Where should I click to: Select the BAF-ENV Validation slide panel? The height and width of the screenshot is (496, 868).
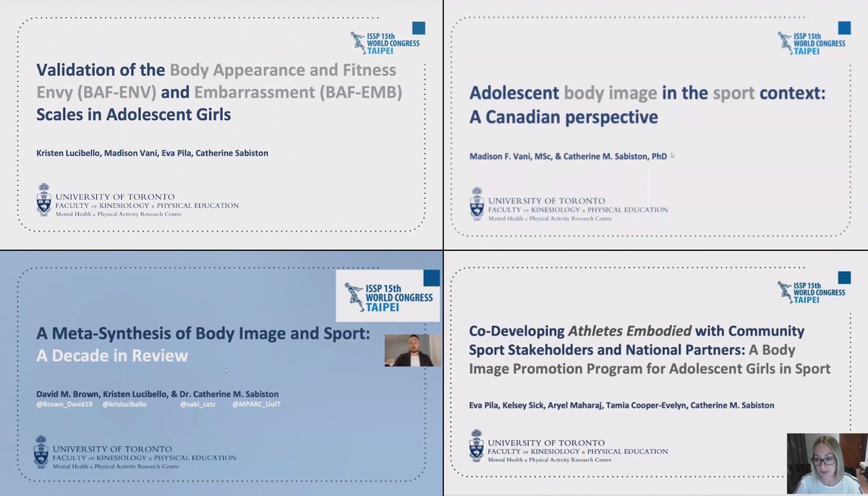click(217, 123)
